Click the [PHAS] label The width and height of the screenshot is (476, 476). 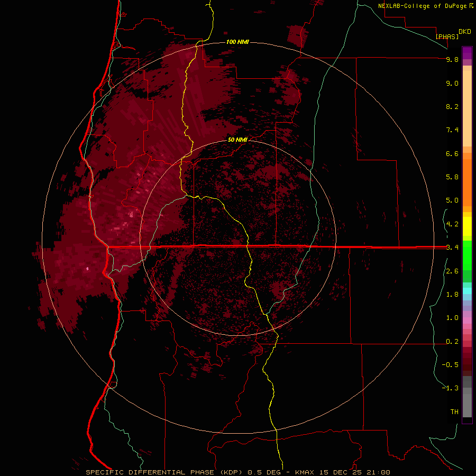[x=447, y=36]
